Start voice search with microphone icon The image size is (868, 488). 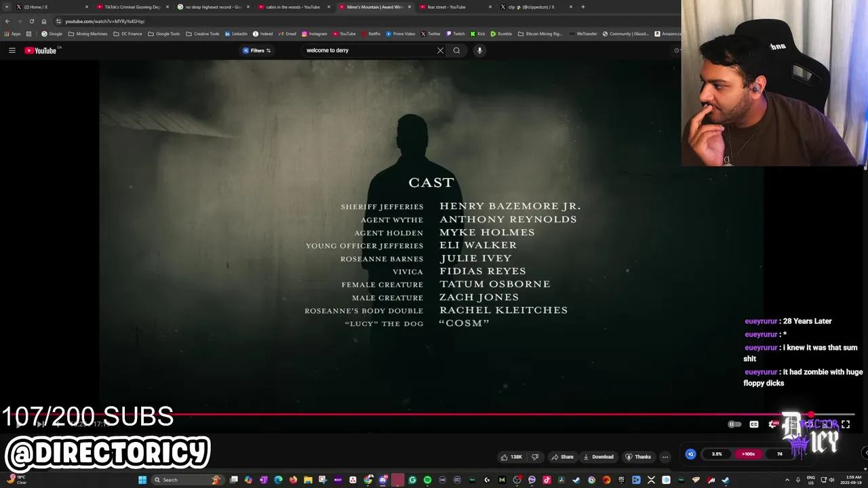pyautogui.click(x=479, y=50)
